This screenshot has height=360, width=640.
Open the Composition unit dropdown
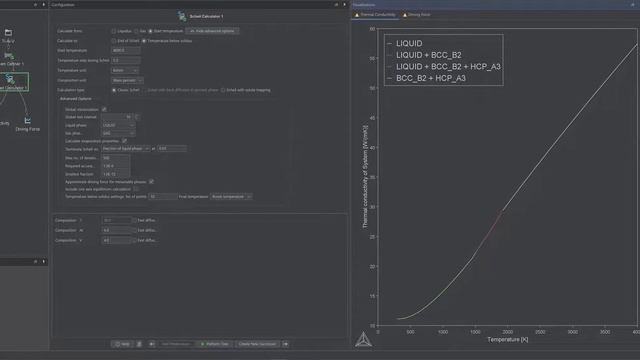pos(127,80)
